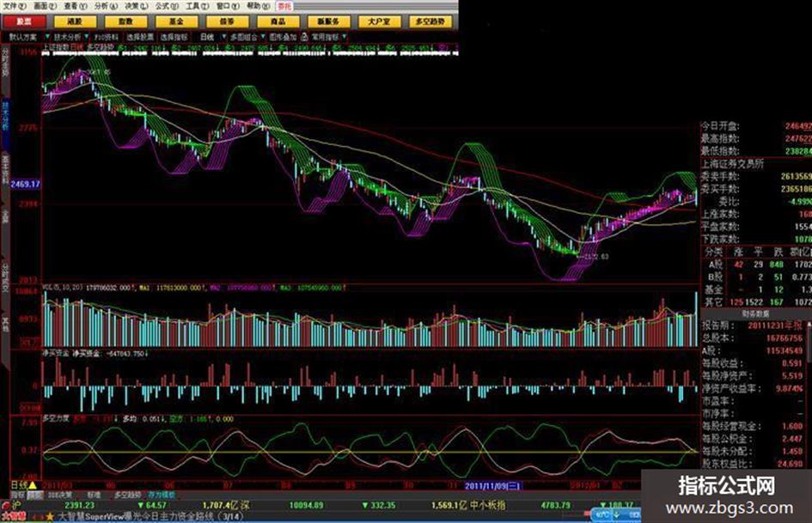Click the B股 row in the category table

(756, 277)
